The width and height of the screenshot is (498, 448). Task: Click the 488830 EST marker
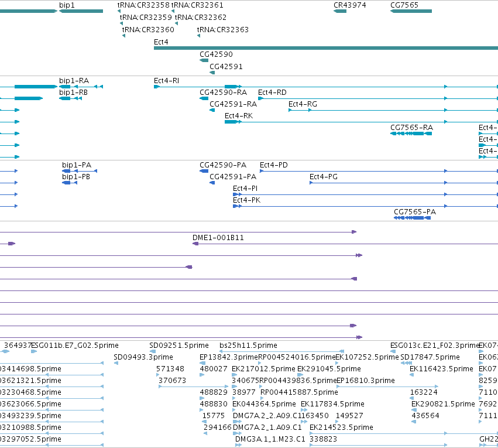point(201,410)
